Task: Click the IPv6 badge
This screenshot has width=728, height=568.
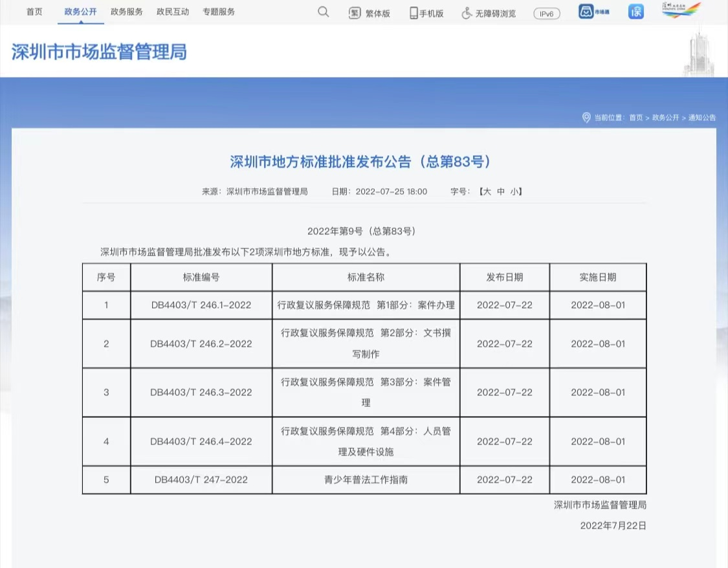Action: [x=546, y=14]
